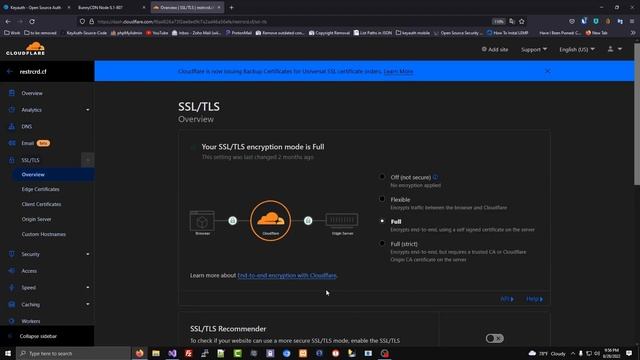Open Client Certificates under SSL/TLS
The height and width of the screenshot is (360, 640).
point(41,204)
